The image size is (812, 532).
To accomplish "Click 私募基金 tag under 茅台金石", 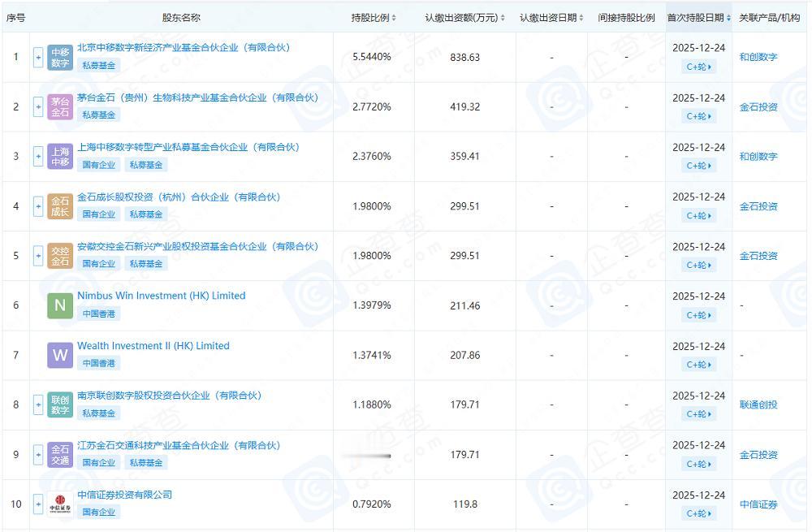I will (99, 115).
